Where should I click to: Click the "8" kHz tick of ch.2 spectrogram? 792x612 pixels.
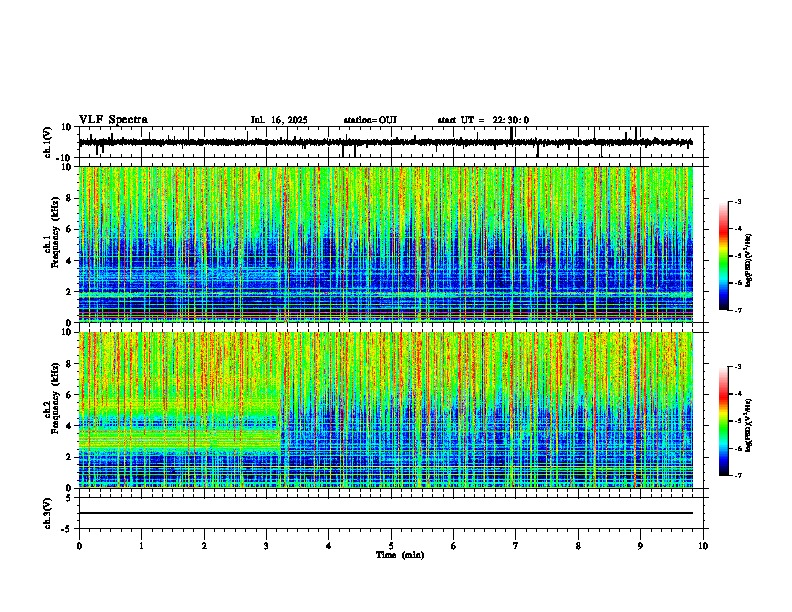70,364
